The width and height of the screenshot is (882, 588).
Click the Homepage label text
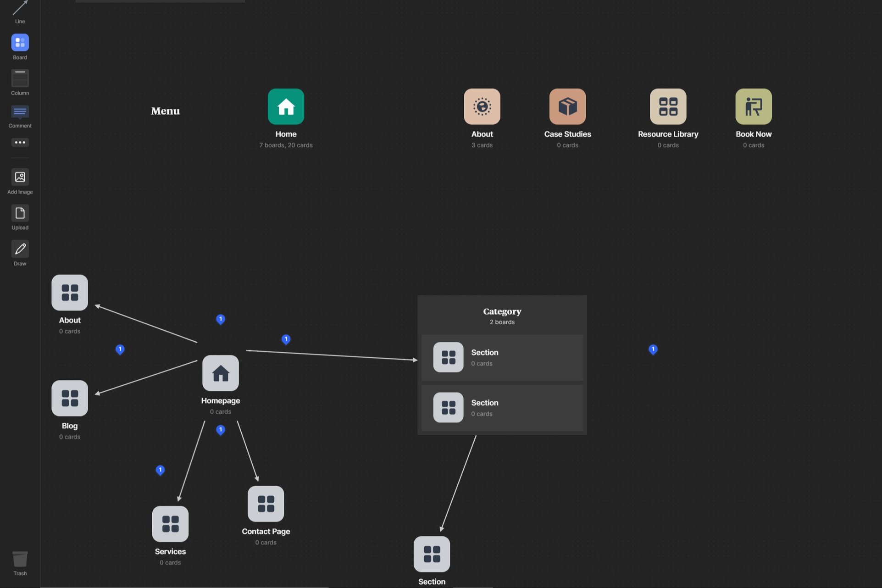click(x=221, y=401)
